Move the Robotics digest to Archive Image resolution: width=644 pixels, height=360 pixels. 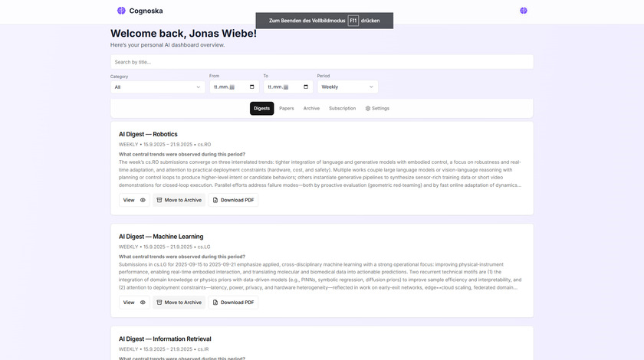[179, 200]
